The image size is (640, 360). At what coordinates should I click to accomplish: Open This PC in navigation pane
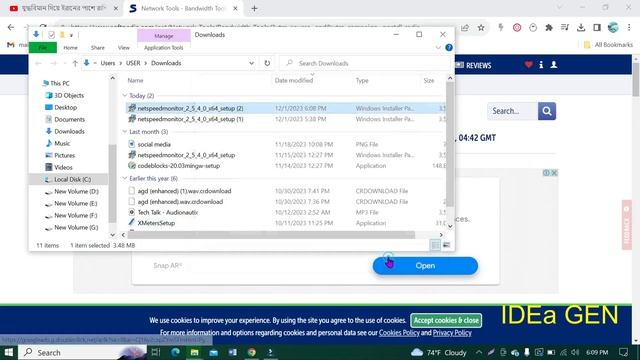pyautogui.click(x=60, y=83)
